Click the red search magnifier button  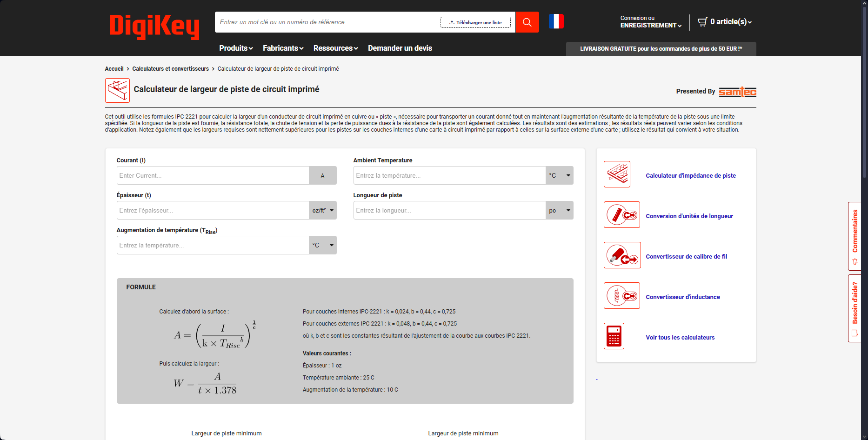point(527,22)
